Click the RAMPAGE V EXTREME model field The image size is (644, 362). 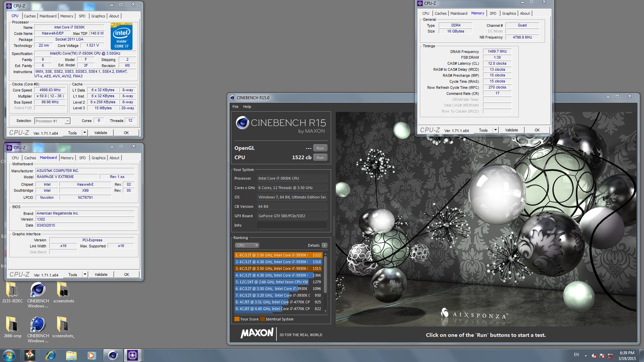[x=67, y=177]
